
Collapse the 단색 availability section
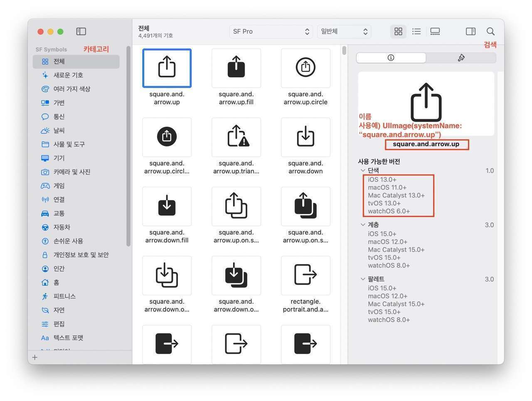363,171
